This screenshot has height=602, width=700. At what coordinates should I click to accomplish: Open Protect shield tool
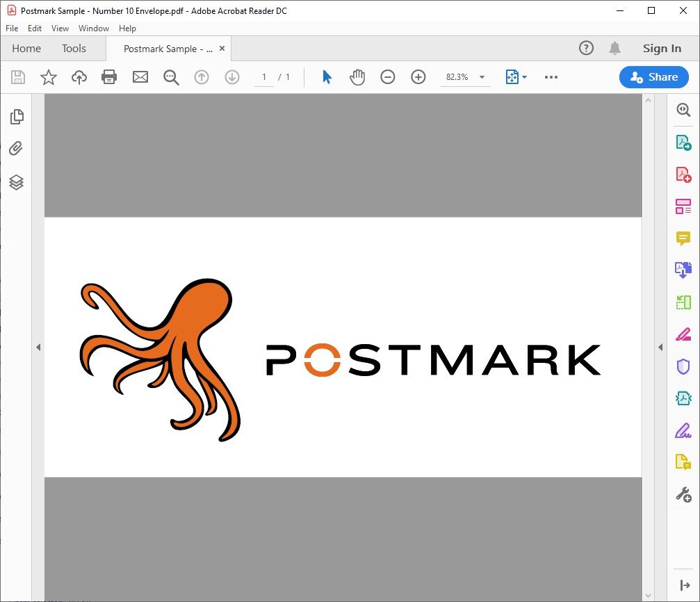tap(683, 366)
